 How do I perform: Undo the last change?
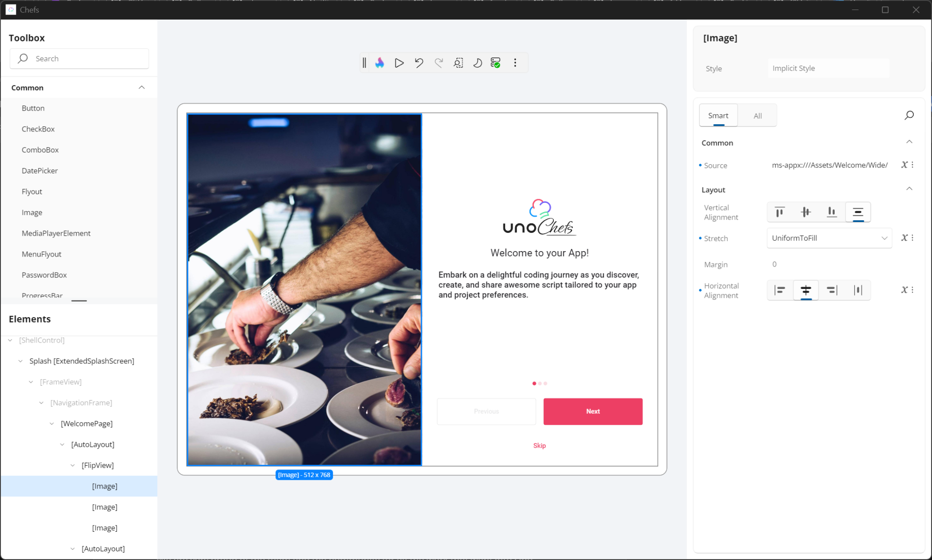point(419,63)
